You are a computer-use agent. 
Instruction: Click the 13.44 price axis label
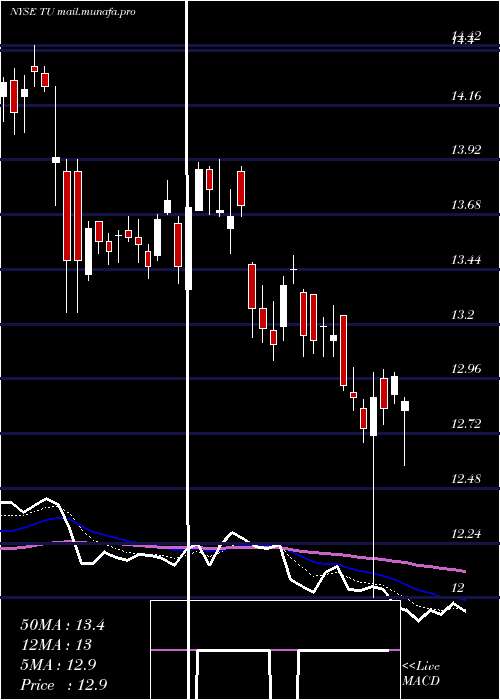point(466,259)
